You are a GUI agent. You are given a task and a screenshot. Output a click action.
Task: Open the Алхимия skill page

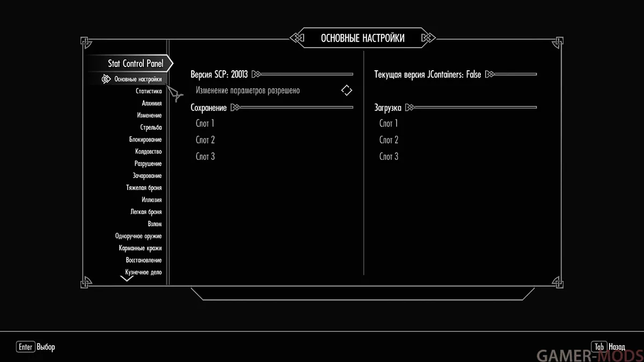coord(151,104)
